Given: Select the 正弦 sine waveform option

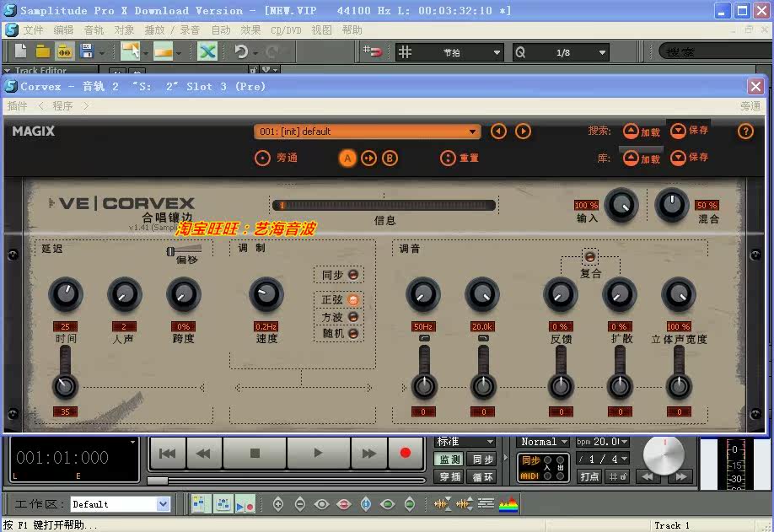Looking at the screenshot, I should [353, 300].
